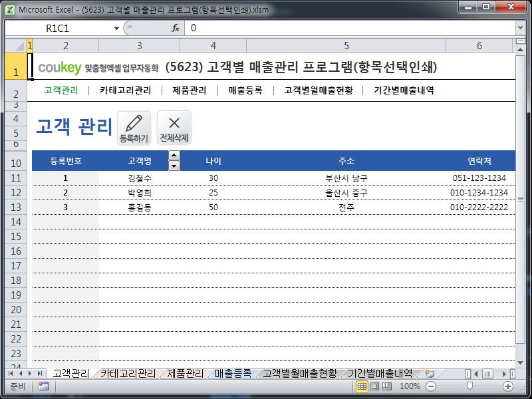Click address cell 부산시 남구
Screen dimensions: 532x399
pos(346,178)
